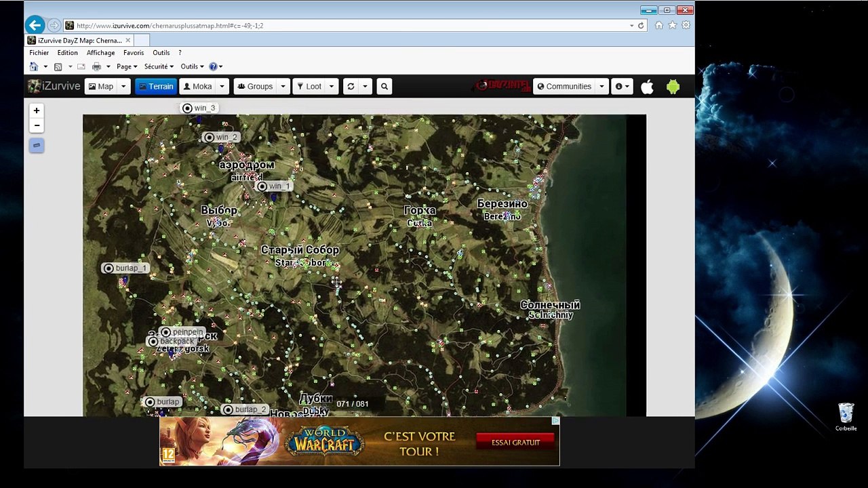
Task: Select the win_1 marker
Action: tap(274, 186)
